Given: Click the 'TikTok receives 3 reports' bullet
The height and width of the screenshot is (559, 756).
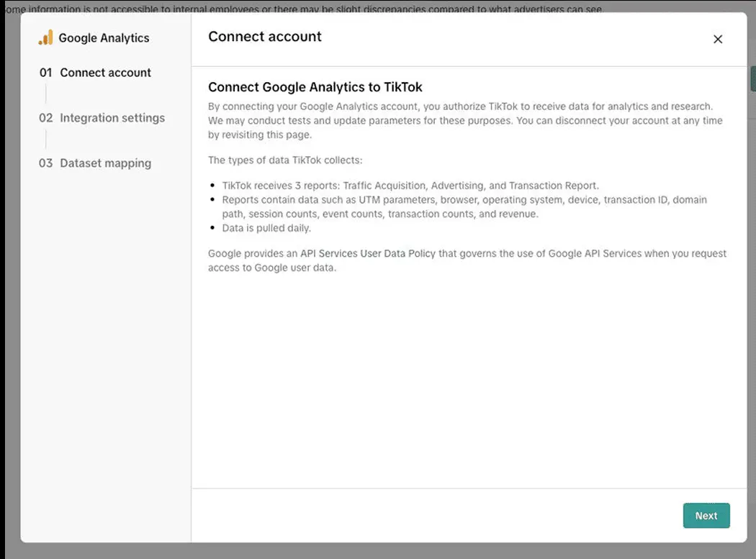Looking at the screenshot, I should click(x=410, y=186).
